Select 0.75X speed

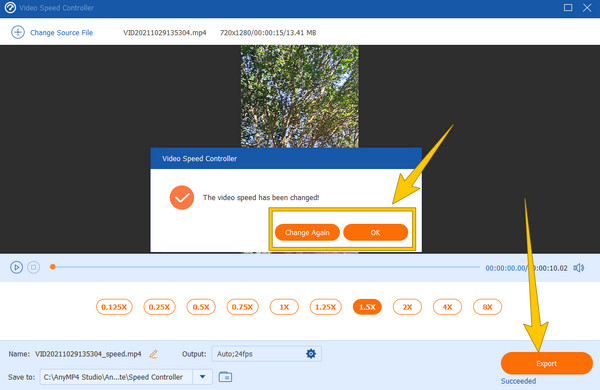(242, 307)
